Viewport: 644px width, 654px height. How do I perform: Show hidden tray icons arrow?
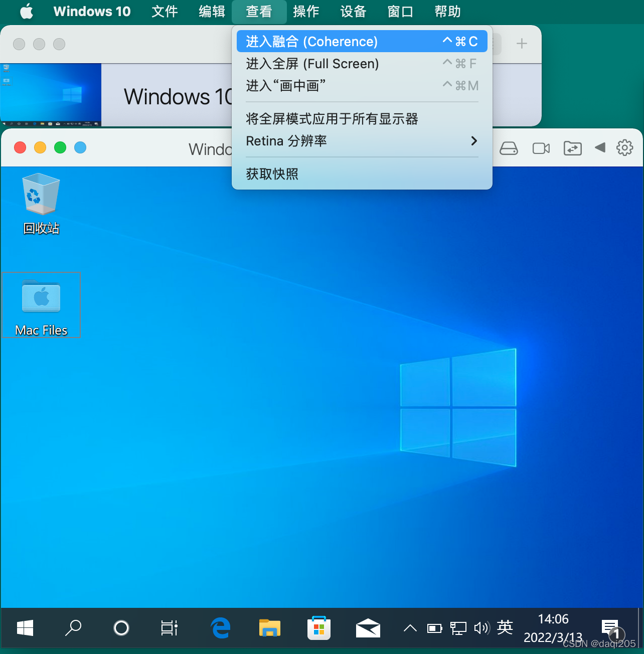[x=410, y=628]
